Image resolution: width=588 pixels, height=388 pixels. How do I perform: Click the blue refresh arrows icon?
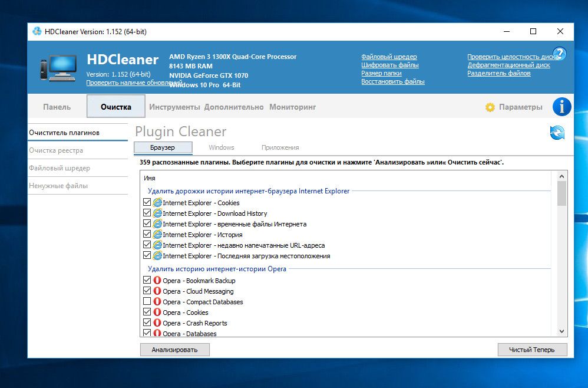point(557,133)
